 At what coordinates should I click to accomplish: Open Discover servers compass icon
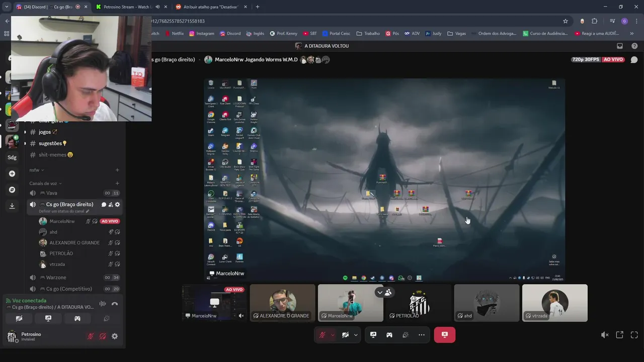tap(12, 190)
